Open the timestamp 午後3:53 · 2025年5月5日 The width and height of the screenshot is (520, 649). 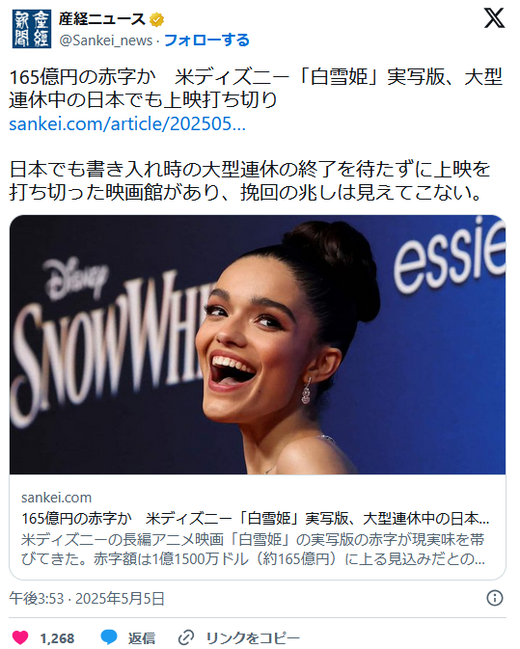(87, 599)
